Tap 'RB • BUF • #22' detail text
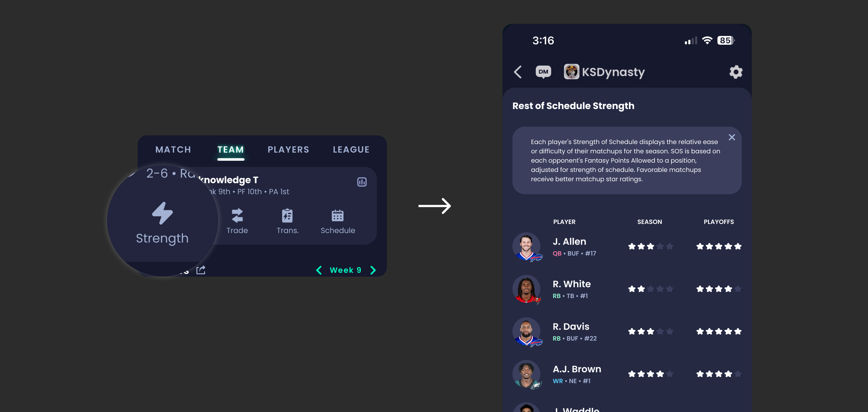Viewport: 868px width, 412px height. [x=574, y=339]
